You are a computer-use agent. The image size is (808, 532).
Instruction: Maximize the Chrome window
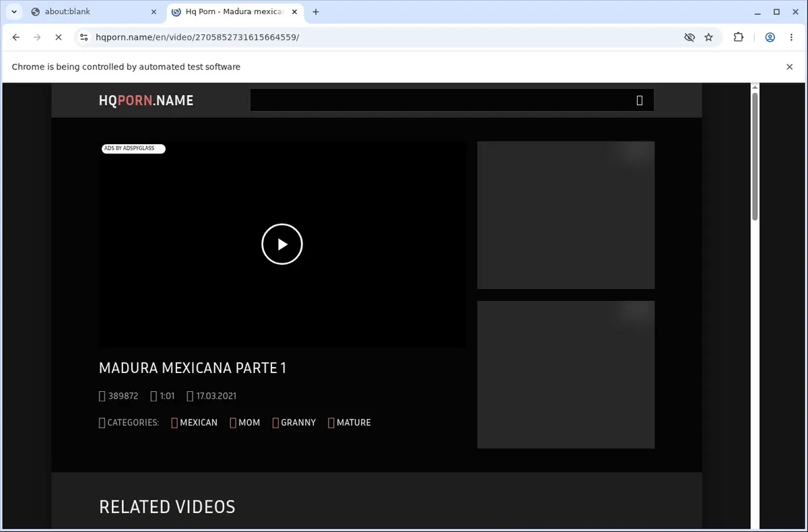[x=776, y=12]
